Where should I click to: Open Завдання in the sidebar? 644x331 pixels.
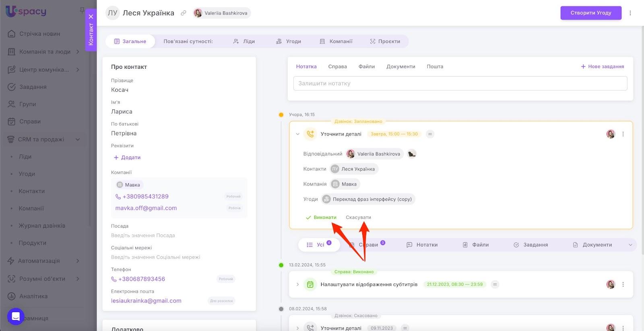click(33, 87)
